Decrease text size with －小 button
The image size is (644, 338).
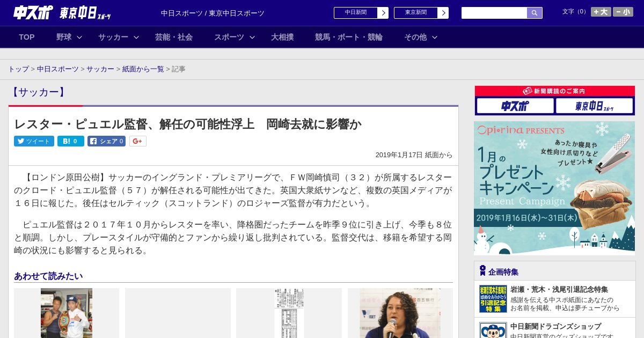(x=623, y=12)
